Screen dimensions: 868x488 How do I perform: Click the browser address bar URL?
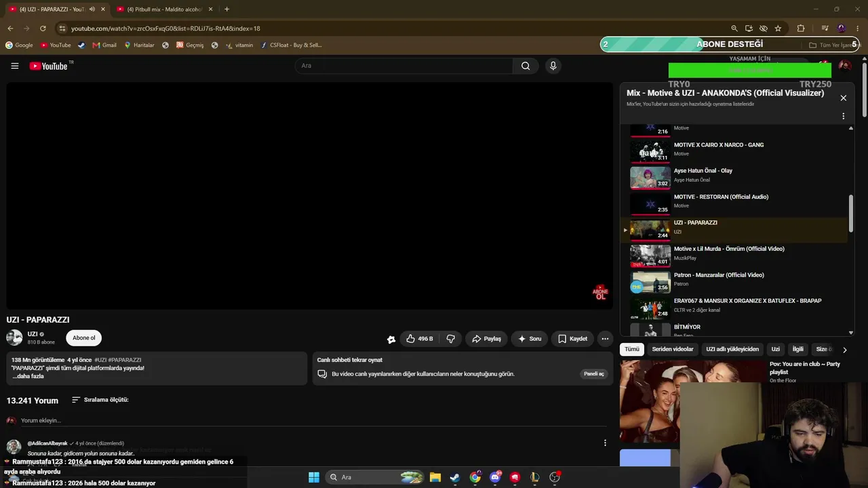point(165,28)
